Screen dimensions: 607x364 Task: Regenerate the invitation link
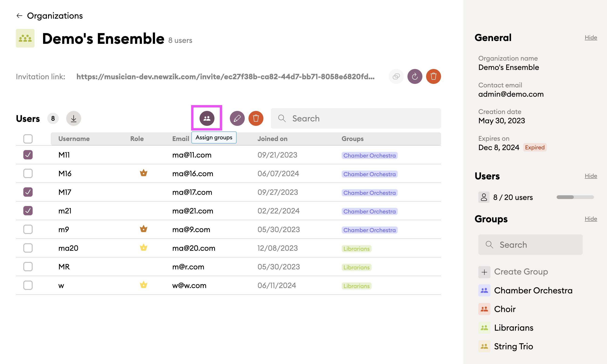point(415,76)
